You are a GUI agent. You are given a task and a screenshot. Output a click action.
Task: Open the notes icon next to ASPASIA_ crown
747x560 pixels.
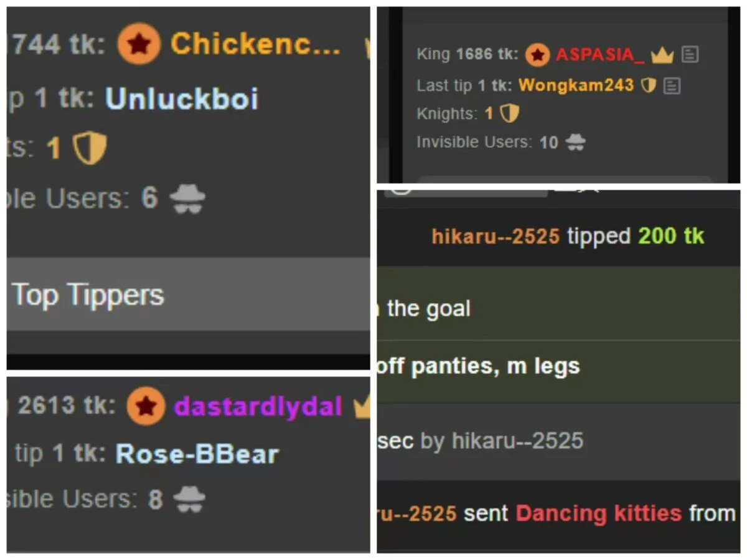690,55
